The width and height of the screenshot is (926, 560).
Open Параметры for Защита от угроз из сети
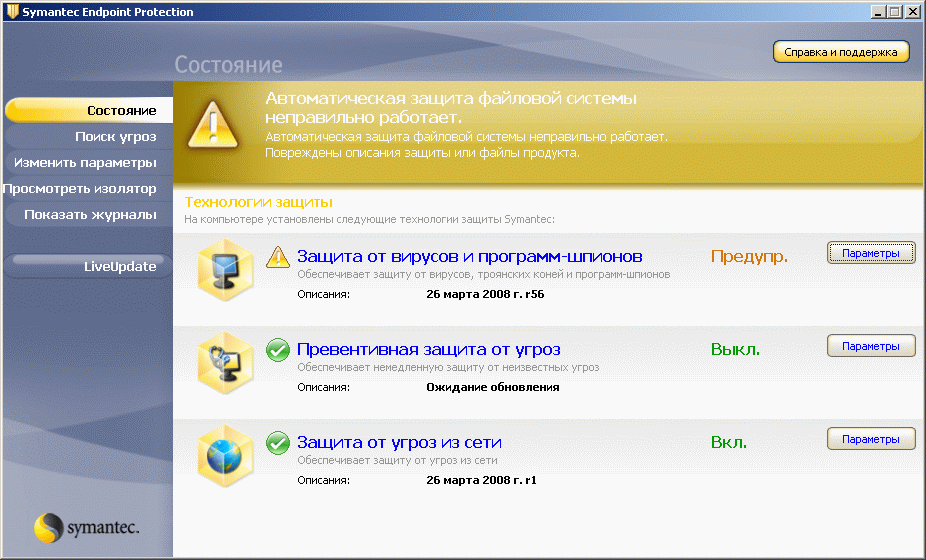pyautogui.click(x=871, y=439)
